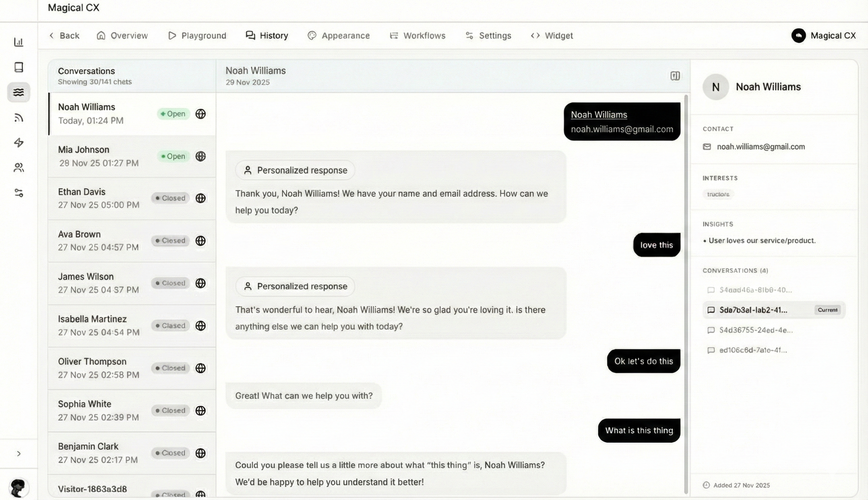Click the integrations node icon in sidebar

point(19,193)
